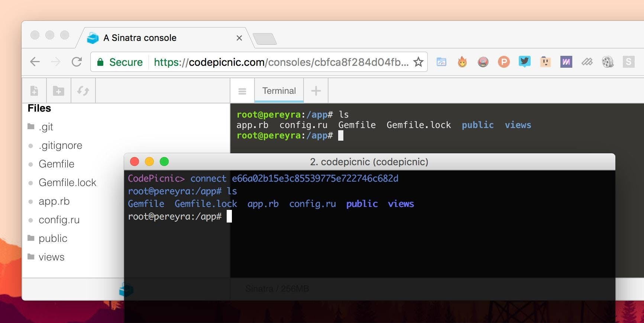Viewport: 644px width, 323px height.
Task: Switch to the Terminal tab
Action: 279,91
